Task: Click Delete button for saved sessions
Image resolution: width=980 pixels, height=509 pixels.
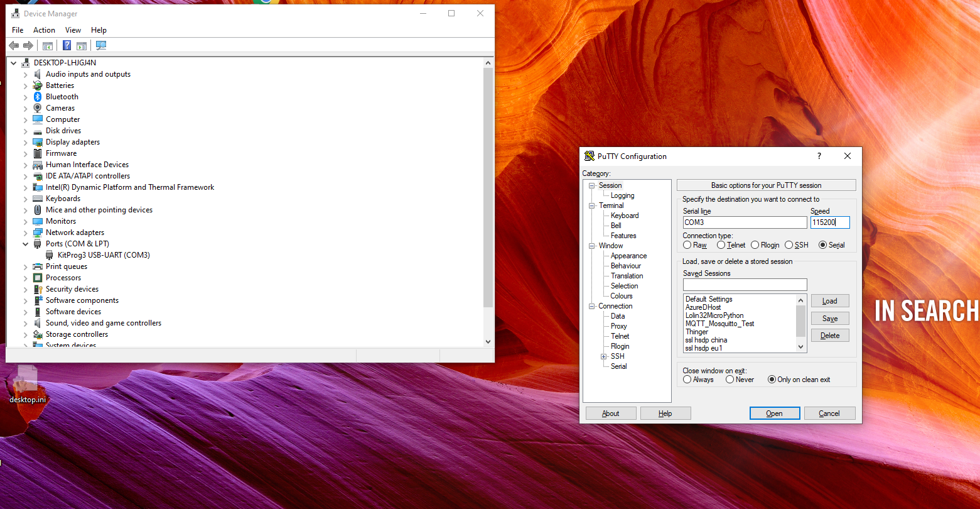Action: 830,336
